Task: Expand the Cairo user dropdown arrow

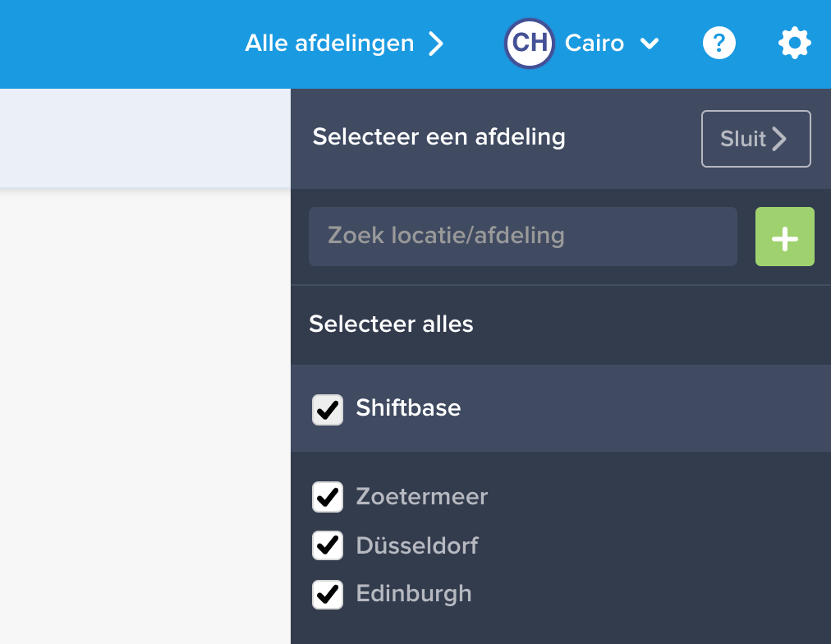Action: click(x=650, y=44)
